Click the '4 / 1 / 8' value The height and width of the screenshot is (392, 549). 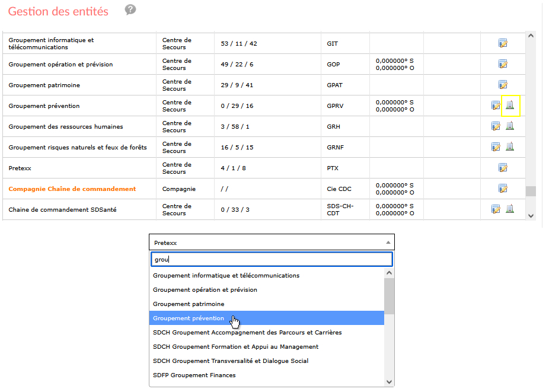(x=233, y=168)
